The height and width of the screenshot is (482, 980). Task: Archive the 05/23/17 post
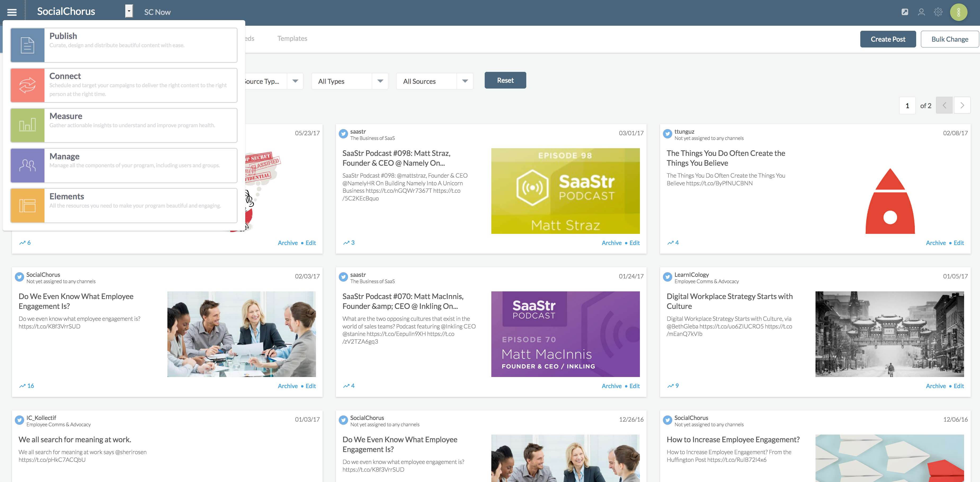(x=288, y=243)
